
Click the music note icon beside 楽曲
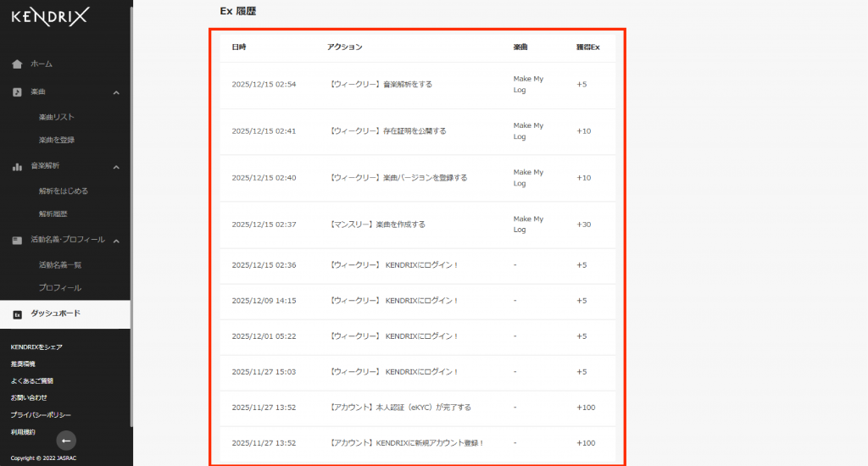(17, 92)
